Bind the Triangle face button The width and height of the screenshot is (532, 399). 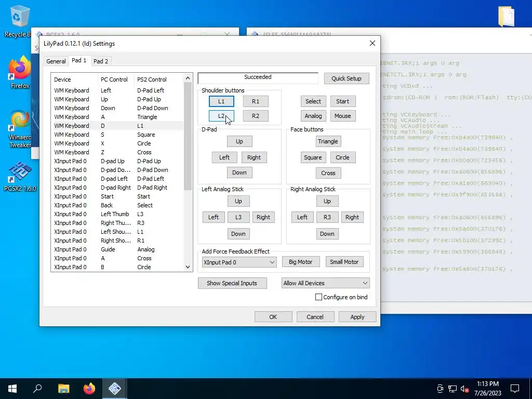click(328, 141)
